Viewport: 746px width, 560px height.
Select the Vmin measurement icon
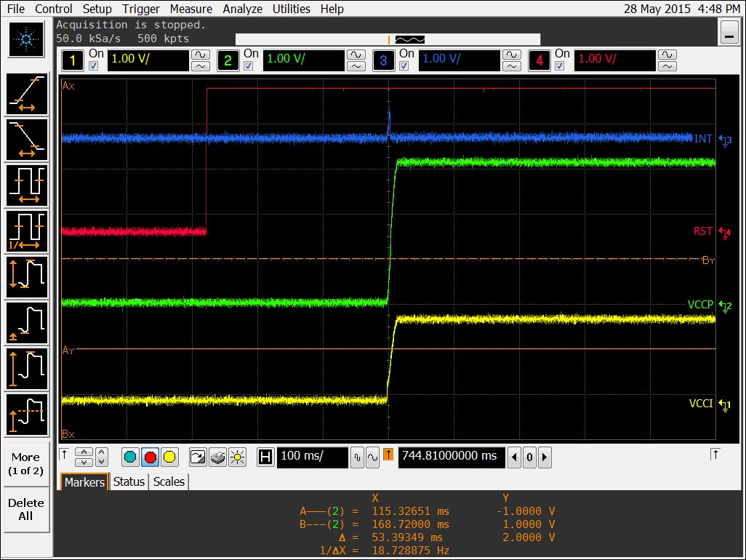27,323
